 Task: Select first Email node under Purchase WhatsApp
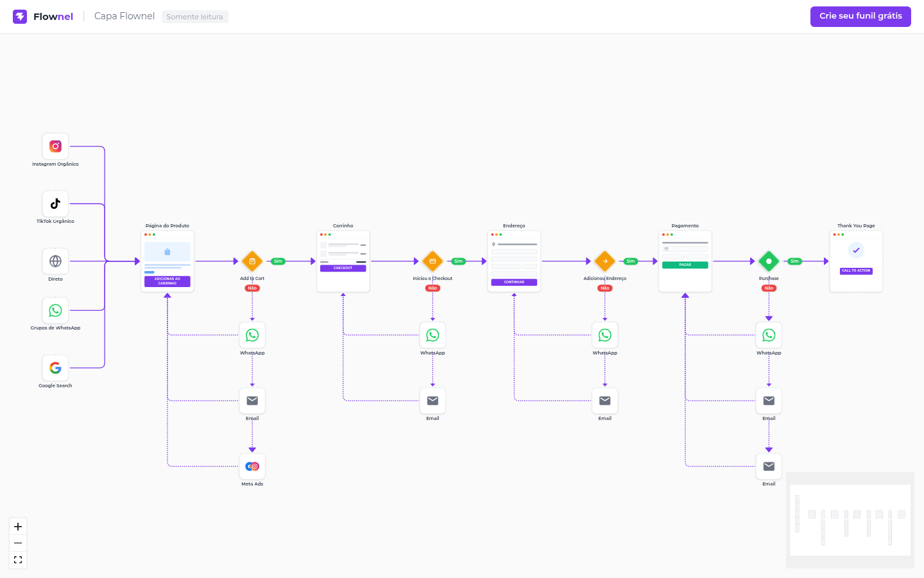point(769,401)
